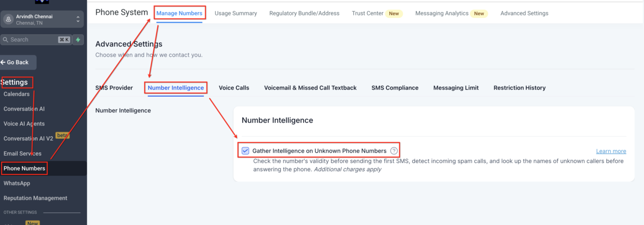
Task: Open the Trust Center tab
Action: pyautogui.click(x=368, y=13)
